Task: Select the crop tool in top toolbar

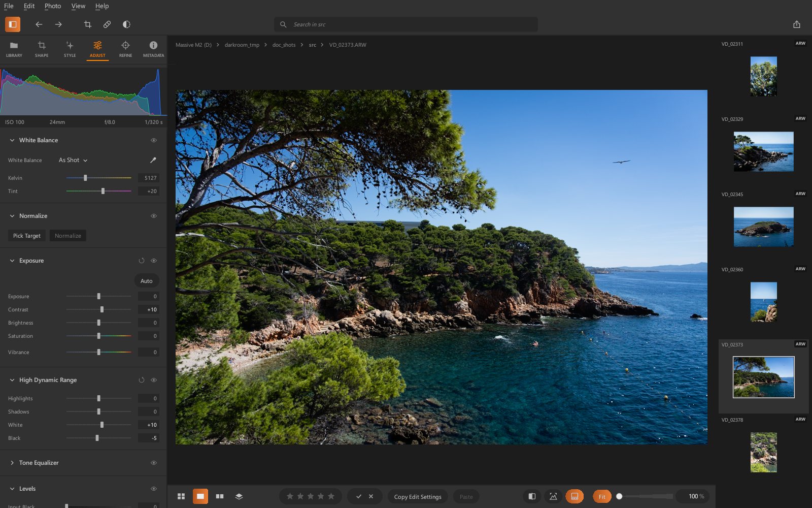Action: [x=88, y=24]
